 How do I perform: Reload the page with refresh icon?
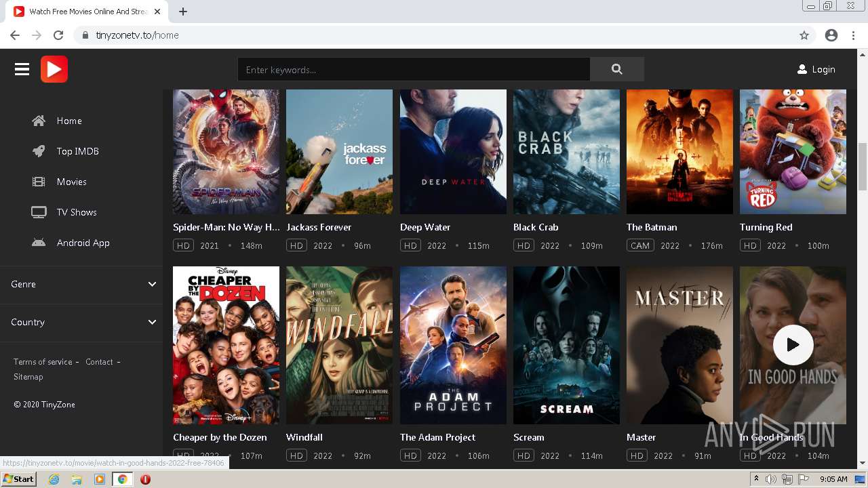pyautogui.click(x=58, y=35)
